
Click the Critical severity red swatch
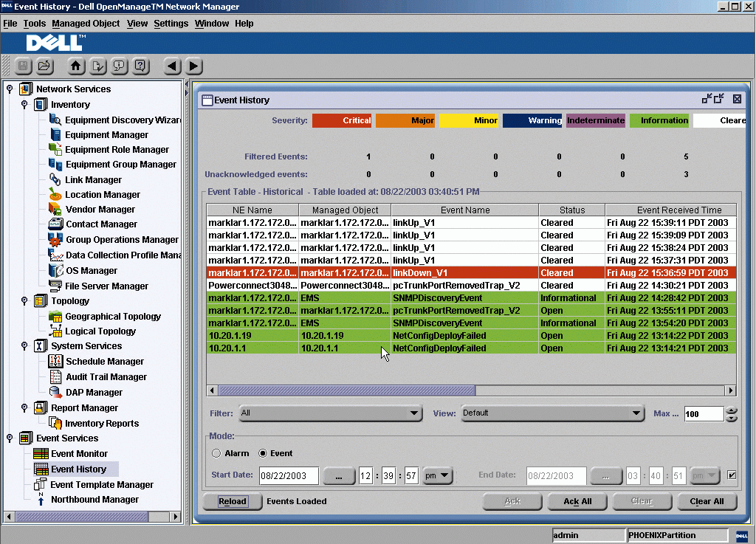tap(342, 120)
